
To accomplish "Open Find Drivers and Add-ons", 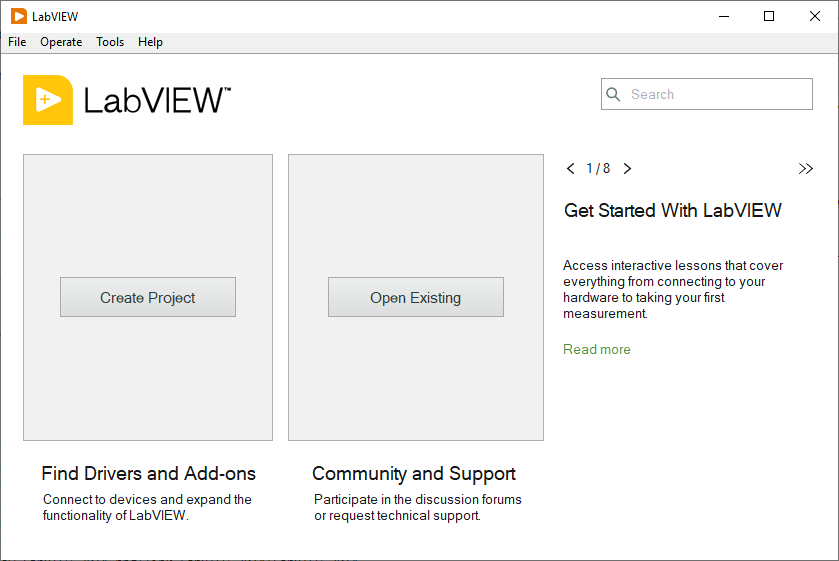I will click(148, 474).
